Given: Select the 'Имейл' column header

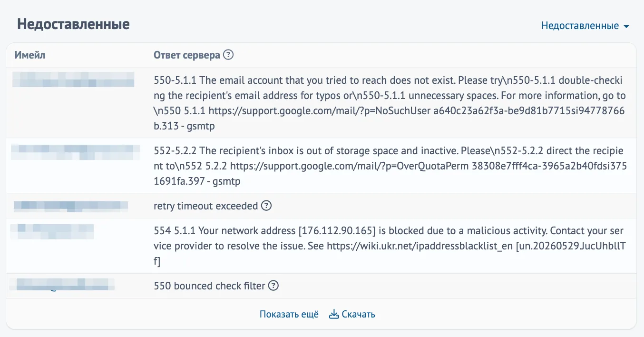Looking at the screenshot, I should [30, 55].
